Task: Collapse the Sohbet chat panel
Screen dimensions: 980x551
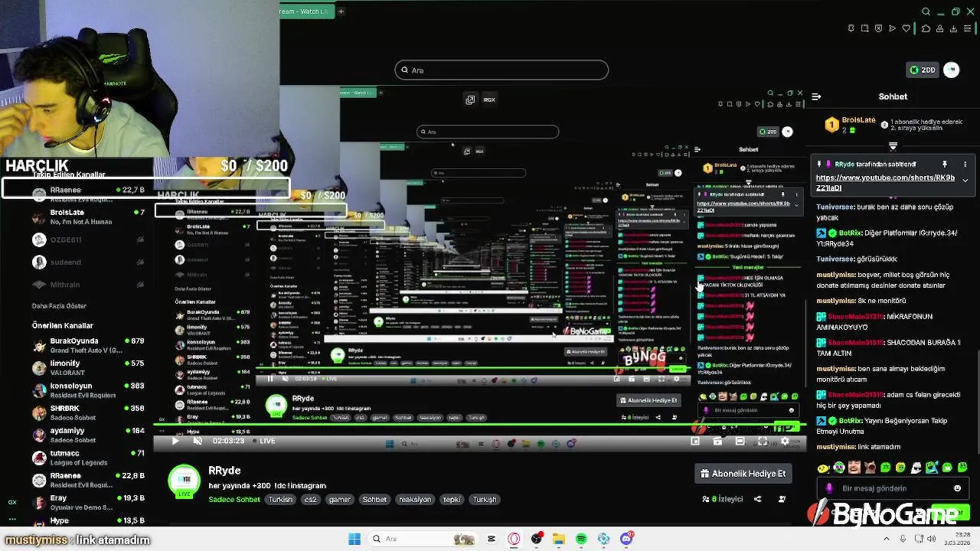Action: [816, 96]
